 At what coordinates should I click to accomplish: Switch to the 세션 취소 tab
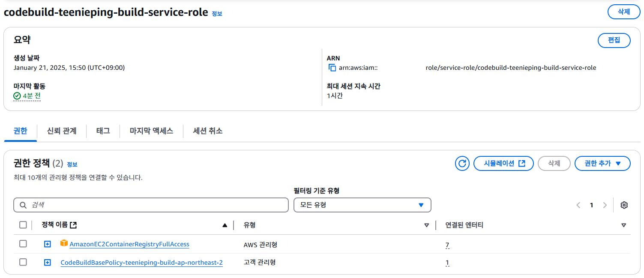pos(208,131)
